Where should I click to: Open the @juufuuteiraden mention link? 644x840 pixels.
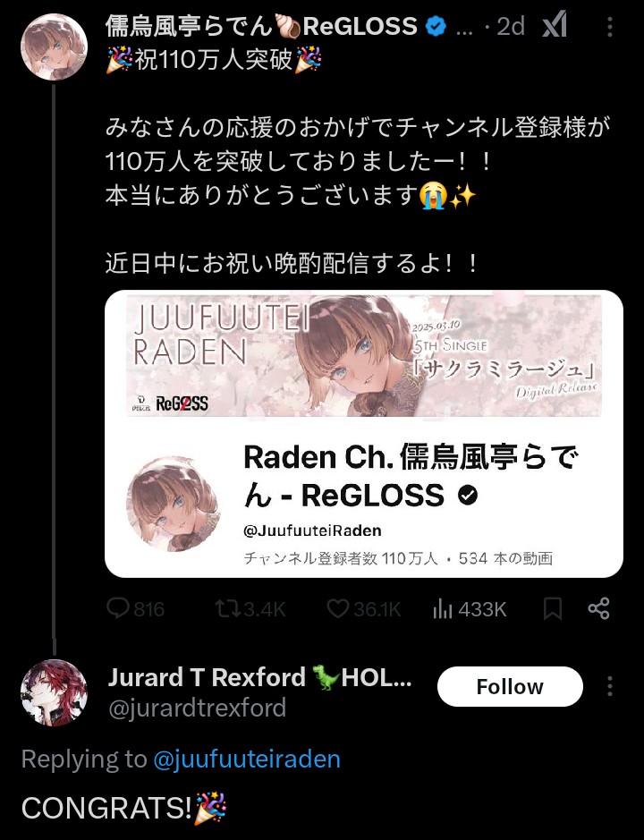(x=247, y=759)
